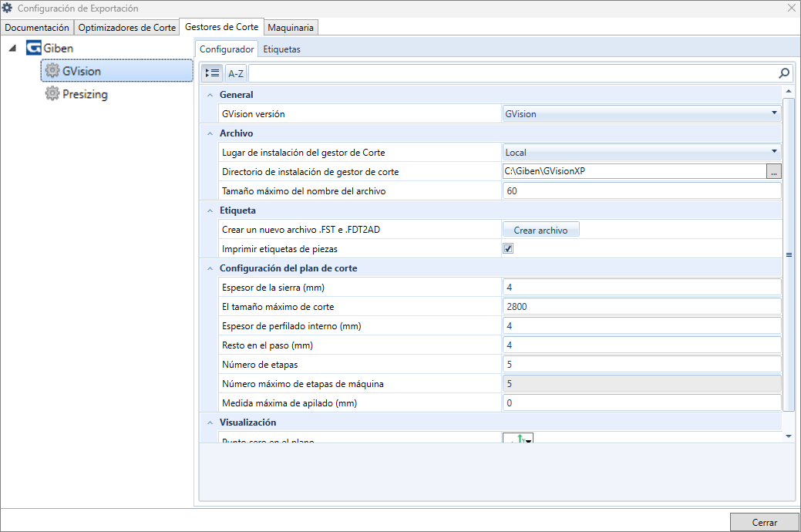Viewport: 801px width, 532px height.
Task: Browse for installation directory with ellipsis button
Action: (773, 172)
